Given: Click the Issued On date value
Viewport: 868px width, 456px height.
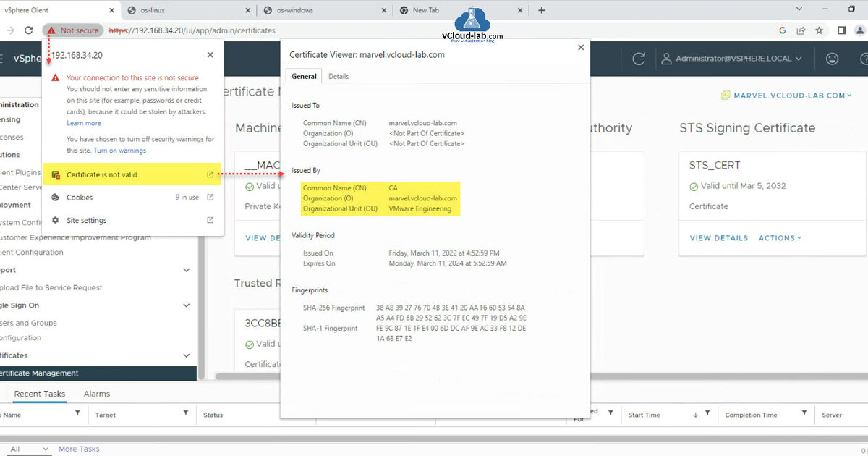Looking at the screenshot, I should point(444,253).
